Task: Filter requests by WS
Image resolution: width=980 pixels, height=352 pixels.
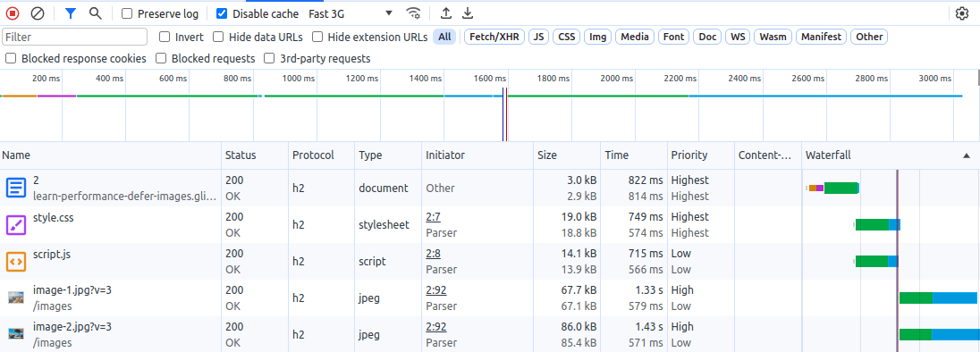Action: [738, 37]
